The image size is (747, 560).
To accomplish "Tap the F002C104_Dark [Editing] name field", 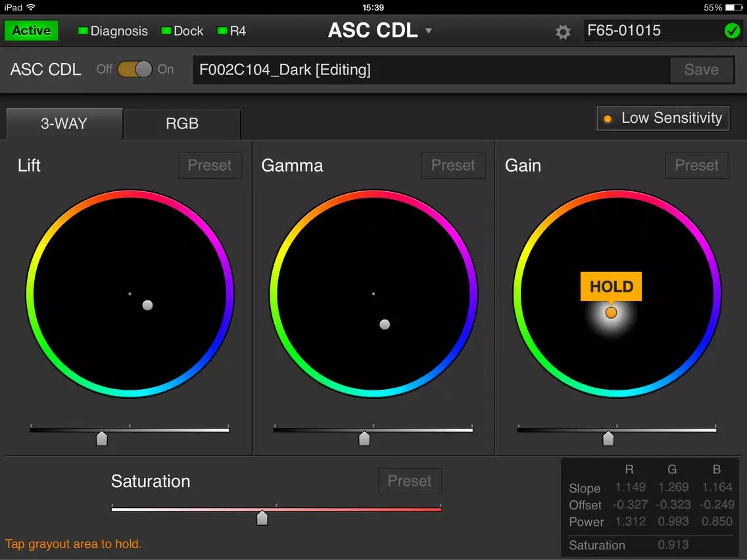I will 431,70.
